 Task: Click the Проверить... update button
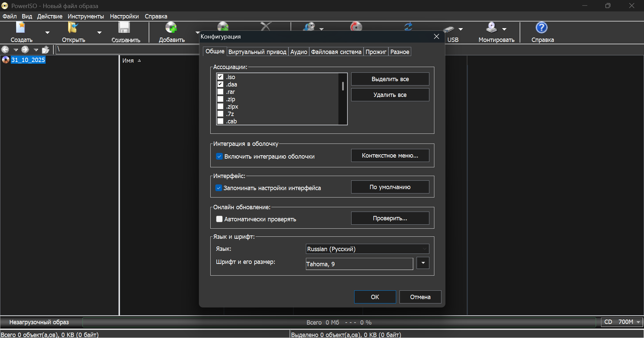click(x=390, y=218)
